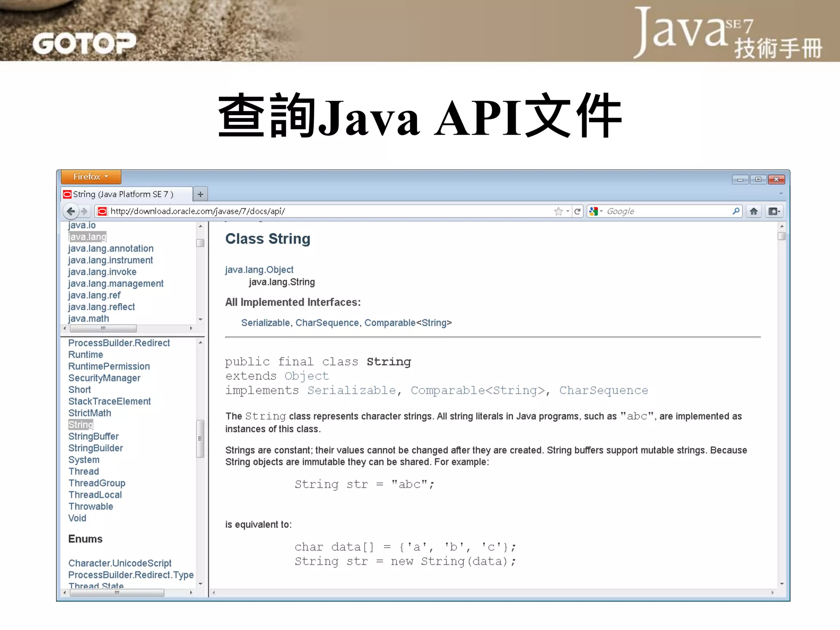This screenshot has height=630, width=840.
Task: Open the StringBuilder class
Action: [x=96, y=448]
